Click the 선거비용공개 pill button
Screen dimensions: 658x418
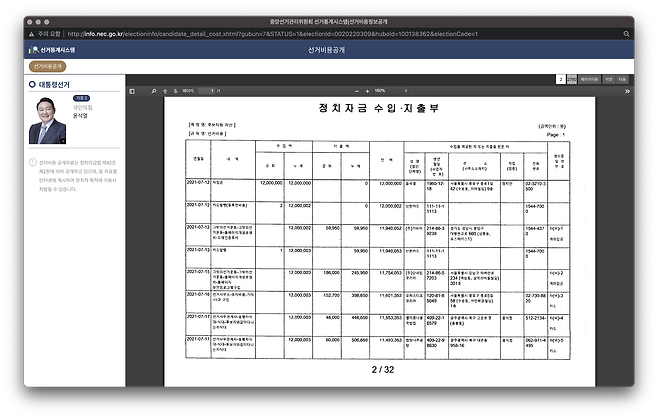pos(47,66)
